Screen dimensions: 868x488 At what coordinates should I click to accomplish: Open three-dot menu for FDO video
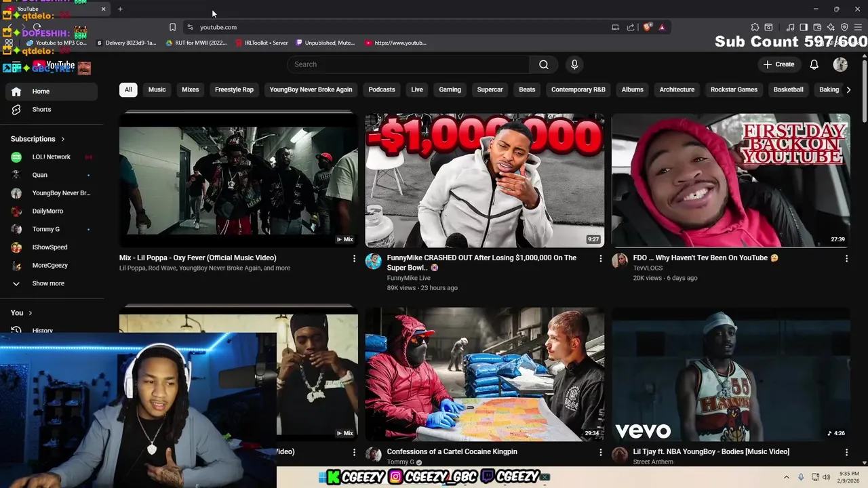tap(846, 258)
